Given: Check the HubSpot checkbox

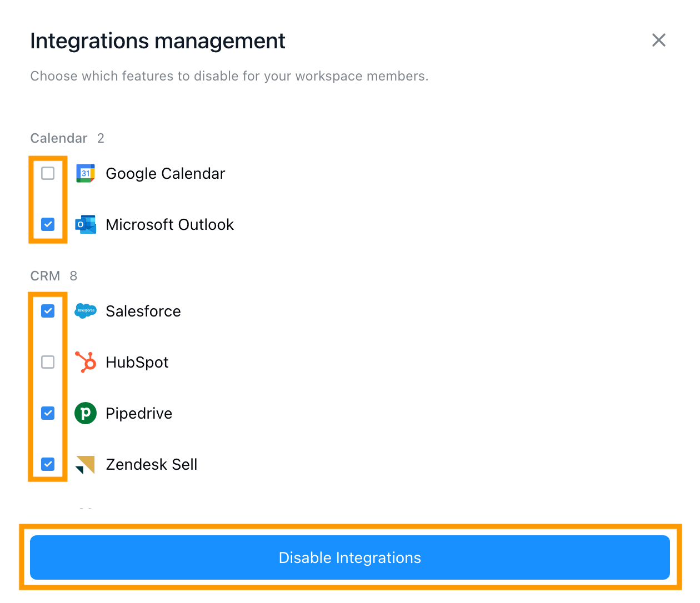Looking at the screenshot, I should point(48,362).
